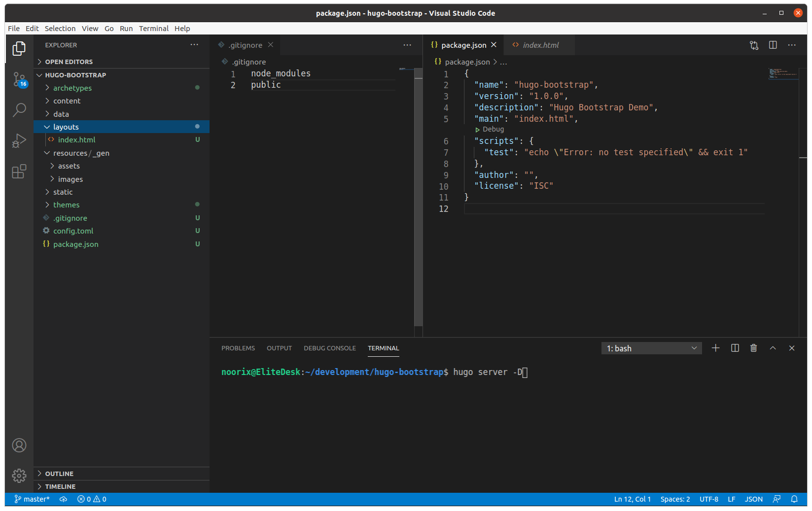Click the notifications bell in status bar
This screenshot has width=812, height=511.
click(794, 499)
